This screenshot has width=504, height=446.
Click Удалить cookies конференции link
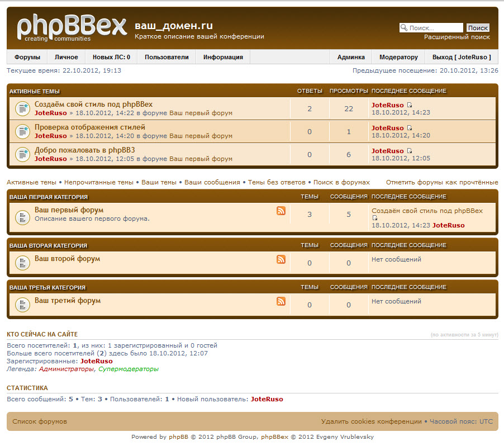pyautogui.click(x=371, y=421)
